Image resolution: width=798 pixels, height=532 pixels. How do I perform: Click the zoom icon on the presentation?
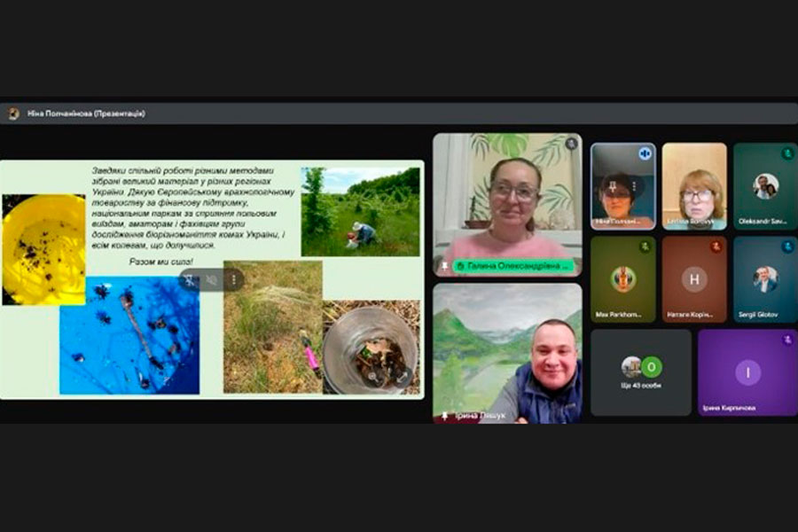click(373, 377)
